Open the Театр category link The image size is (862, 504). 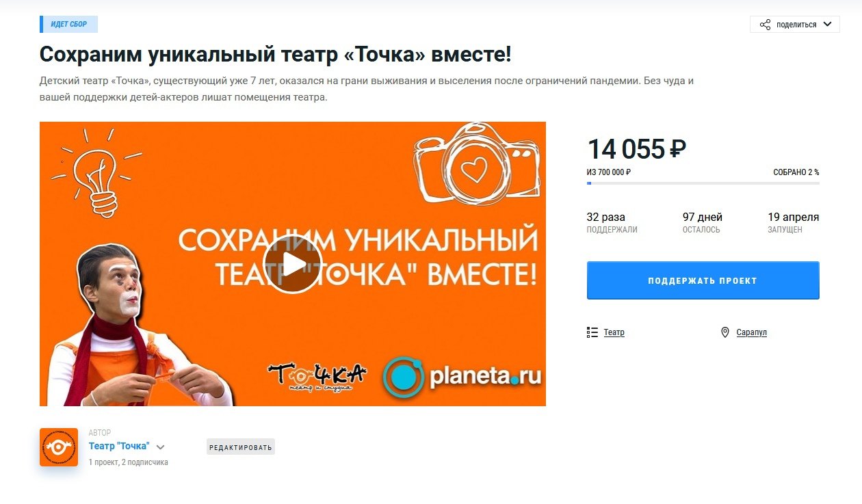coord(614,332)
